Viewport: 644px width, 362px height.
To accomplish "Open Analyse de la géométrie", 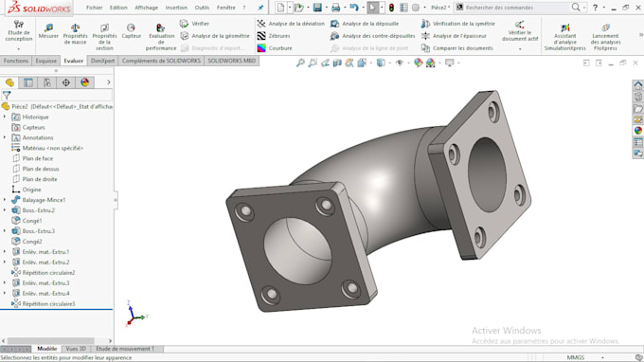I will pyautogui.click(x=215, y=36).
